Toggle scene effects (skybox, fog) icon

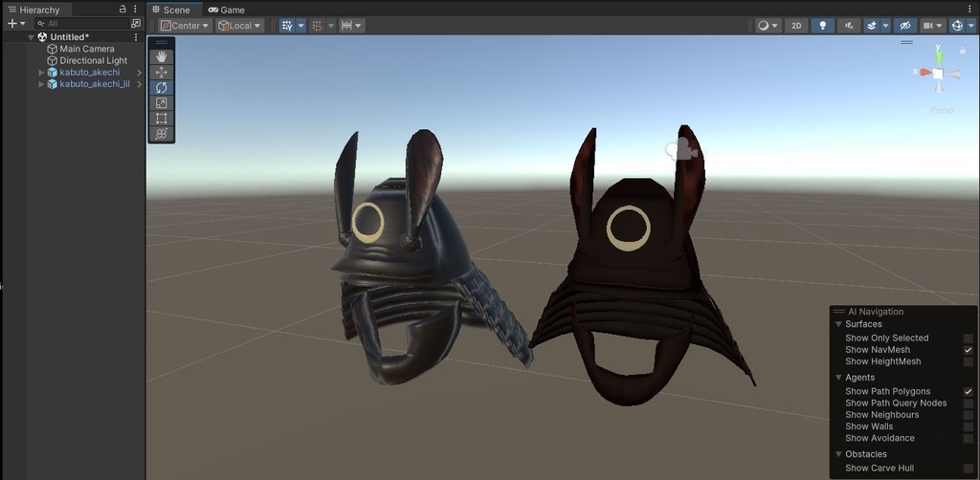tap(872, 26)
